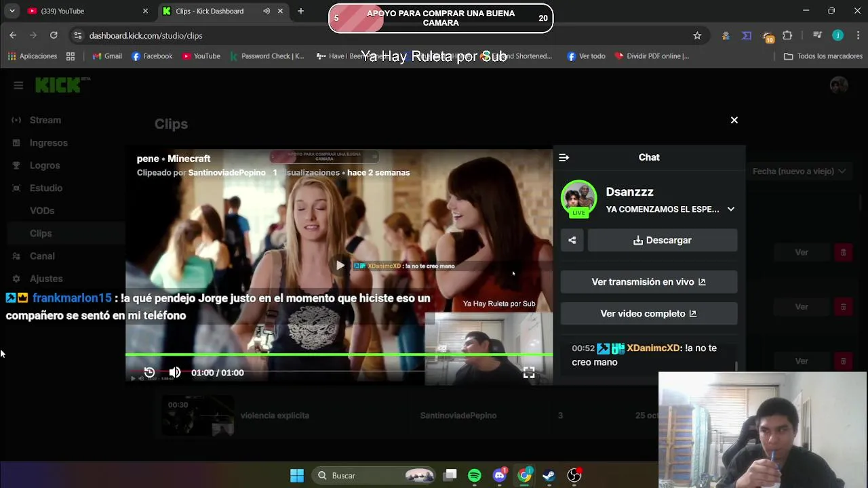
Task: Open the Chrome profile avatar
Action: tap(838, 35)
